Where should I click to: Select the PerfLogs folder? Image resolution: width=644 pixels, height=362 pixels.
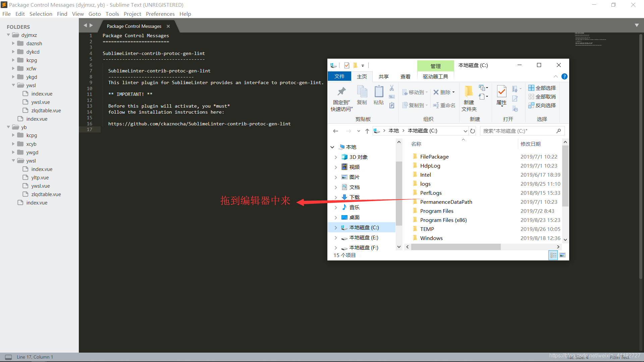point(431,193)
